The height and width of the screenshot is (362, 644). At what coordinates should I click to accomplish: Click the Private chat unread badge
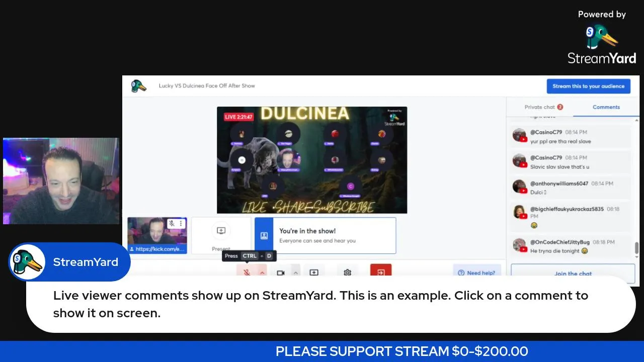coord(560,107)
